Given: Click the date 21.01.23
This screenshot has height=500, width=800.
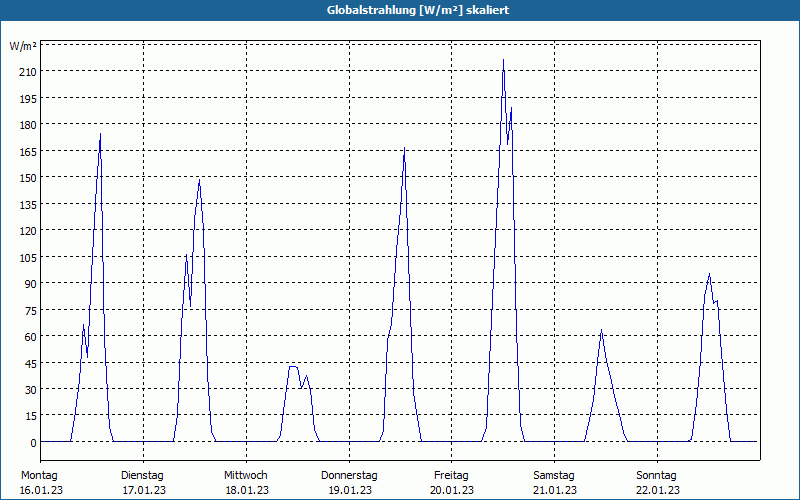Looking at the screenshot, I should (555, 490).
